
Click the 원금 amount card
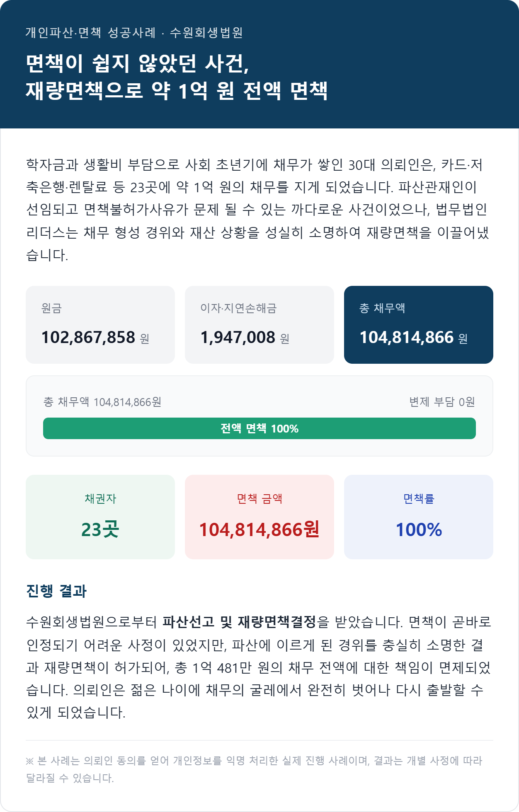click(100, 325)
